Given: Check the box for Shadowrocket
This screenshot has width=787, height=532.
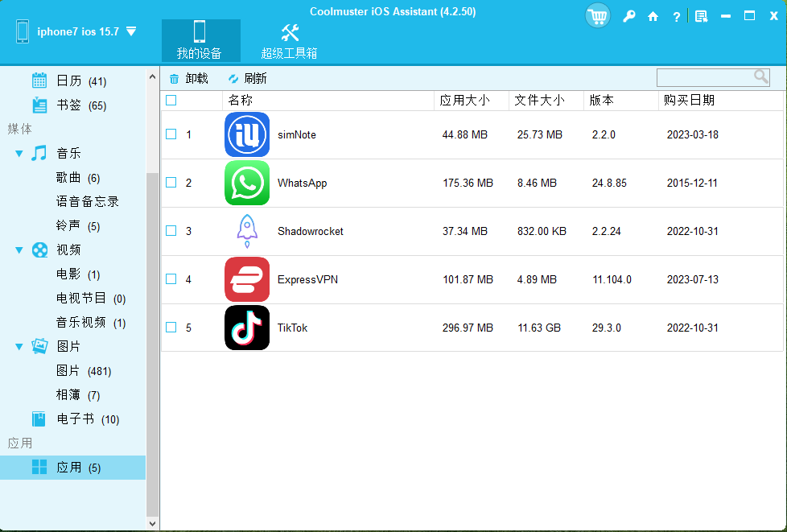Looking at the screenshot, I should coord(171,230).
